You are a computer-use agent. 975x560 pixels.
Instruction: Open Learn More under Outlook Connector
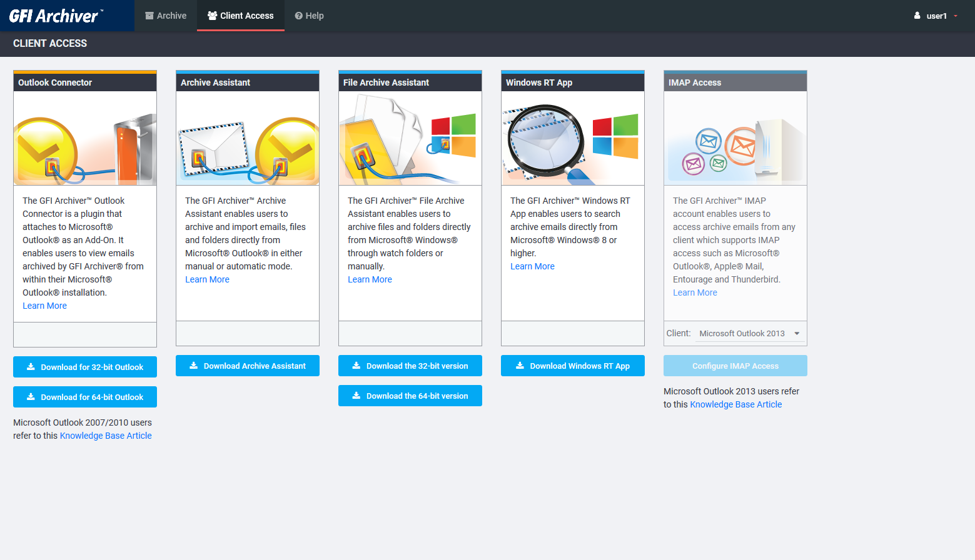point(44,306)
